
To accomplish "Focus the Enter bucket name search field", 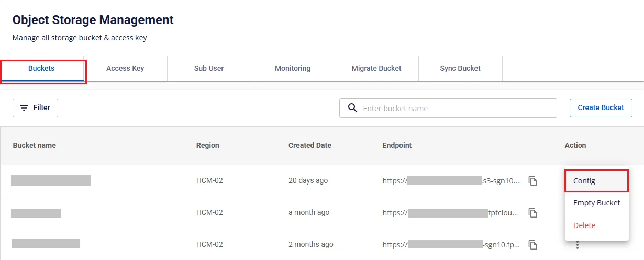I will click(x=448, y=108).
